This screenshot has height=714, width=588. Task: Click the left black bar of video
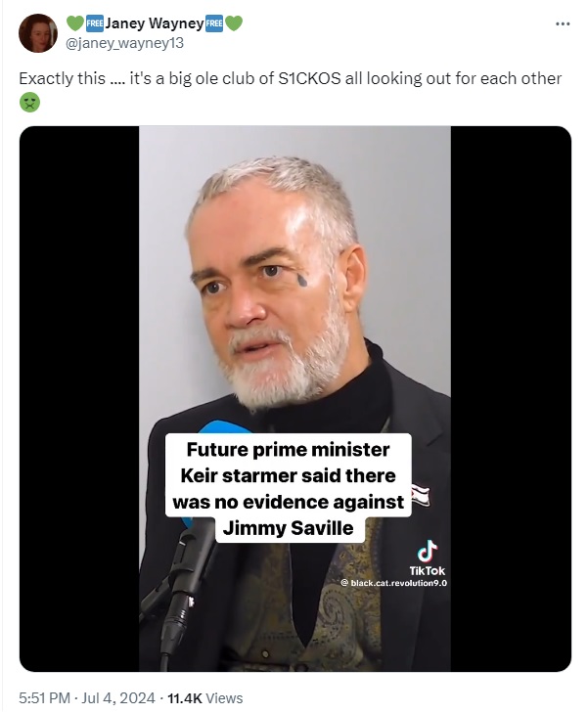pyautogui.click(x=79, y=398)
